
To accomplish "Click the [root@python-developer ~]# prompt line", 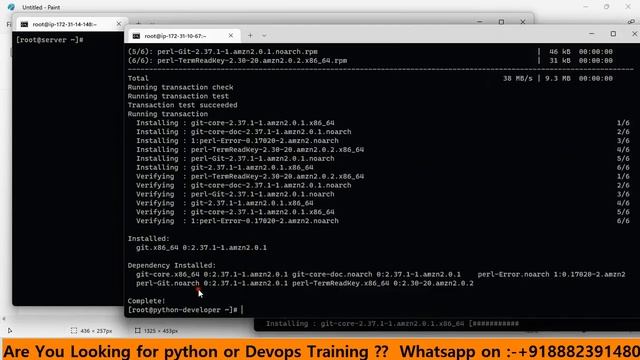I will tap(182, 310).
